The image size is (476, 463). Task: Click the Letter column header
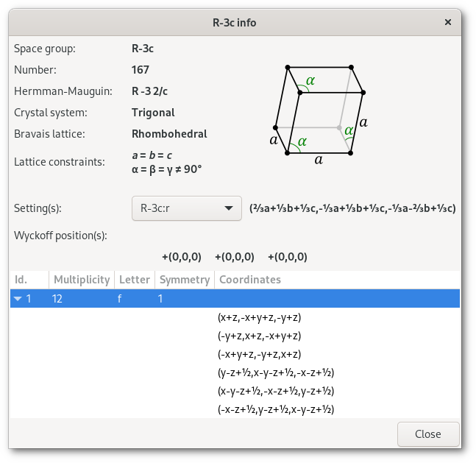click(x=134, y=280)
